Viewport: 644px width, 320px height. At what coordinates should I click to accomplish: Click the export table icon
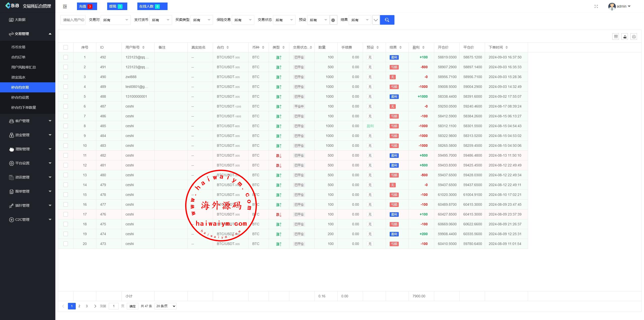coord(625,37)
